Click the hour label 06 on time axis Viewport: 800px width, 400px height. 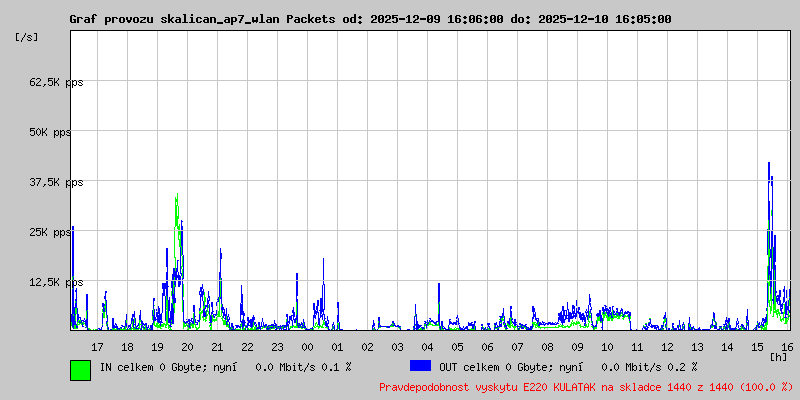(x=487, y=347)
